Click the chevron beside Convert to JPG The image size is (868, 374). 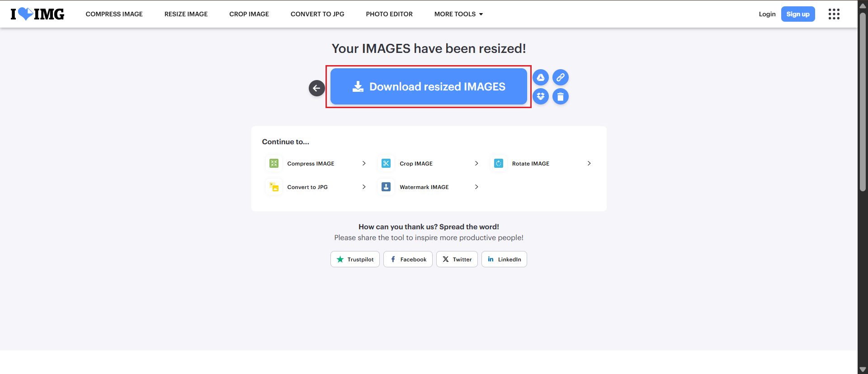pos(364,187)
